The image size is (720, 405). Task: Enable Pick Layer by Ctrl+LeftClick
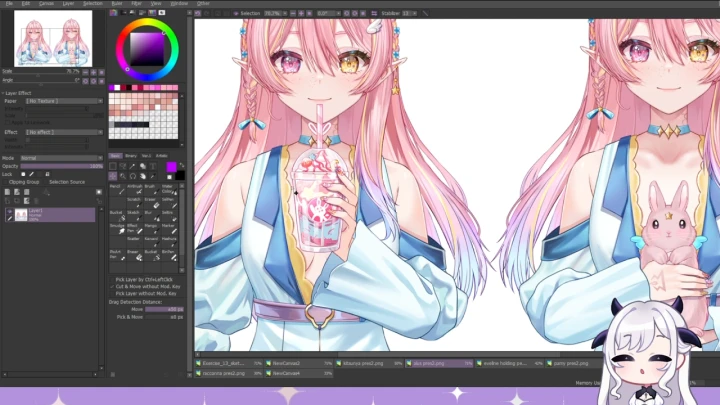tap(141, 280)
